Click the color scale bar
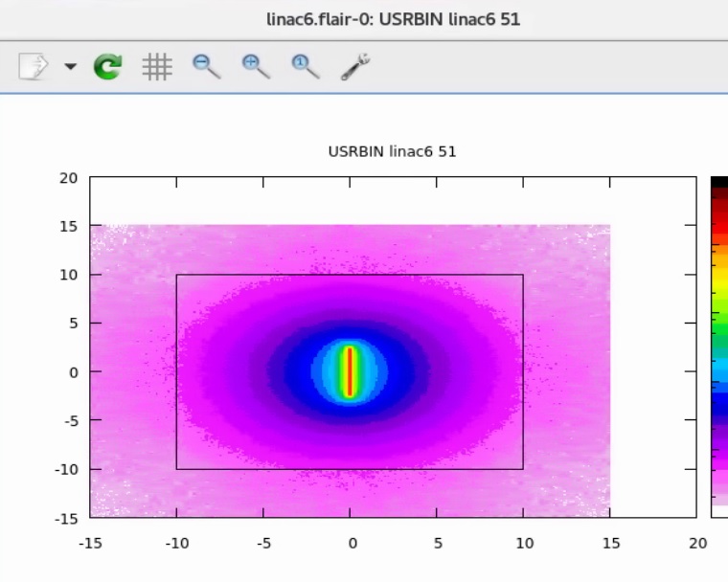Image resolution: width=728 pixels, height=582 pixels. pyautogui.click(x=719, y=347)
